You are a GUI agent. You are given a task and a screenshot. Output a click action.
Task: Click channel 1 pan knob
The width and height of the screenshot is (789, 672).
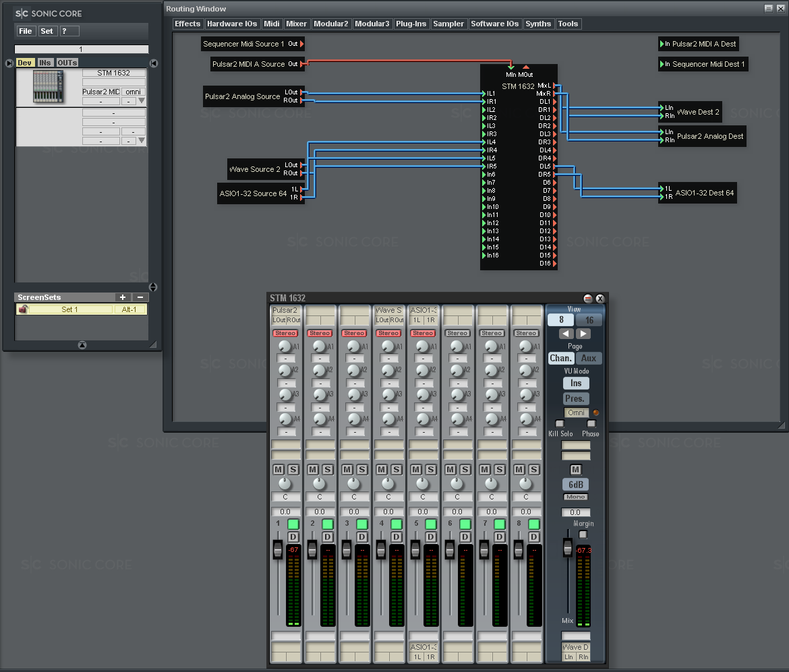(x=285, y=483)
